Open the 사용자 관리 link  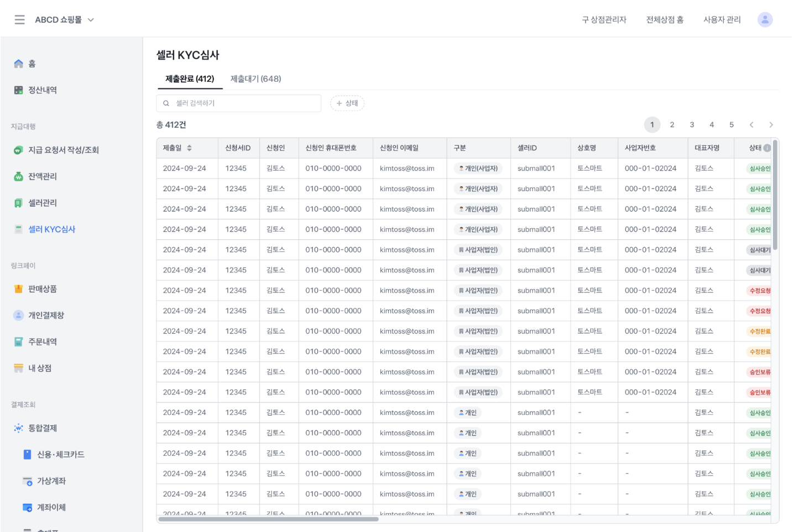(722, 20)
